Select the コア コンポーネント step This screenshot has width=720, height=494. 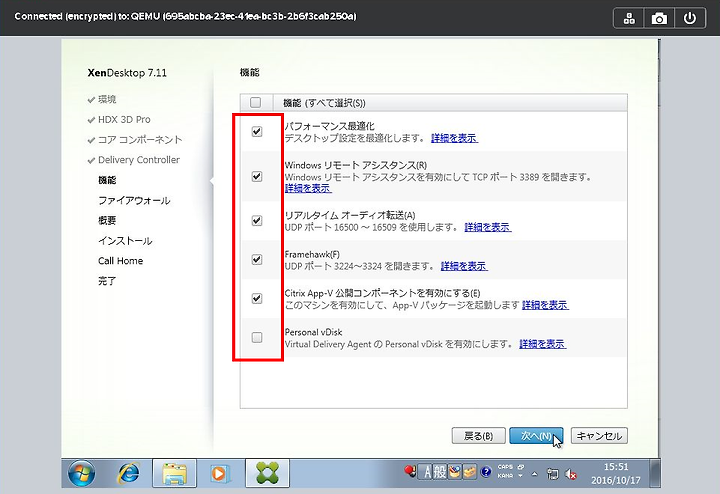tap(140, 140)
